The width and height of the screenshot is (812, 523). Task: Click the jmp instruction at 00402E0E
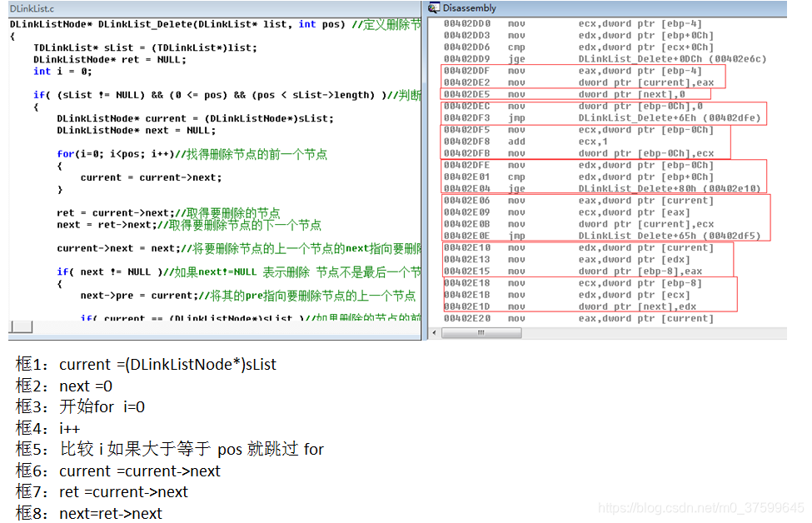602,237
